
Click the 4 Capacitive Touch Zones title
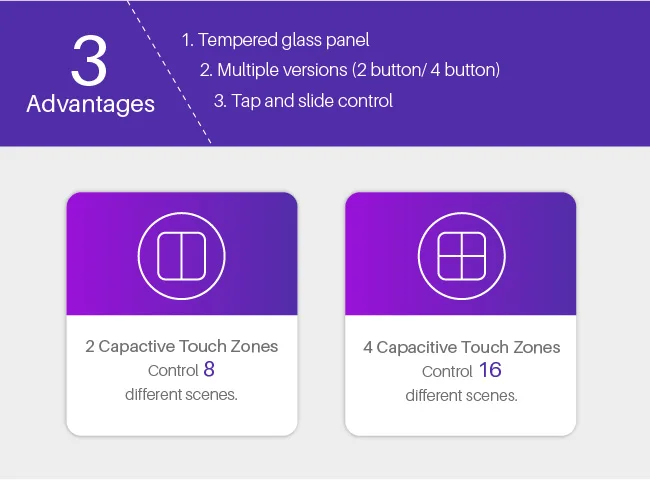point(462,347)
